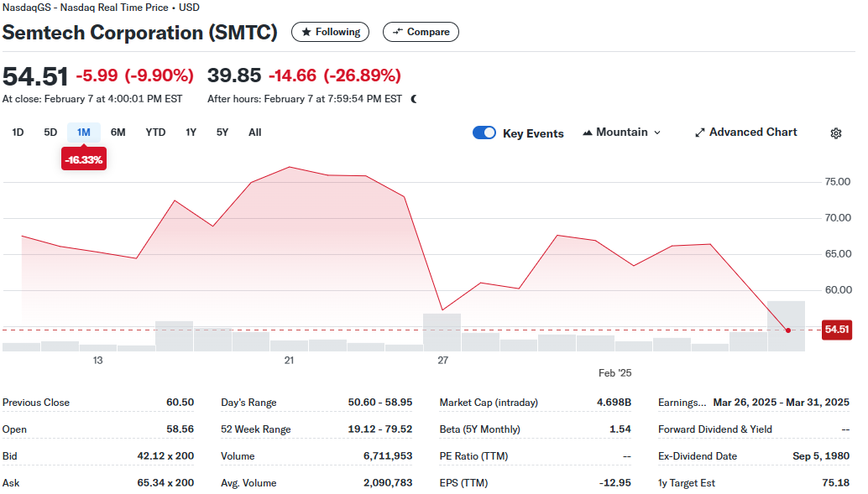Click the Market Cap (intraday) label

coord(489,403)
